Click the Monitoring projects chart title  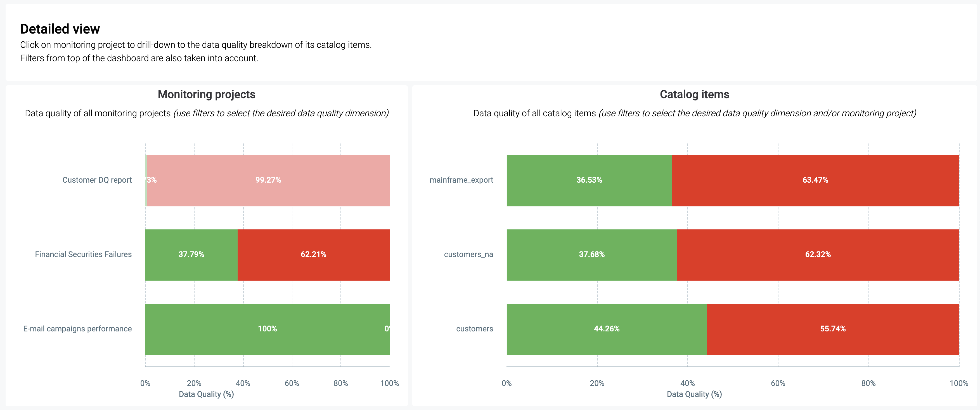(207, 95)
